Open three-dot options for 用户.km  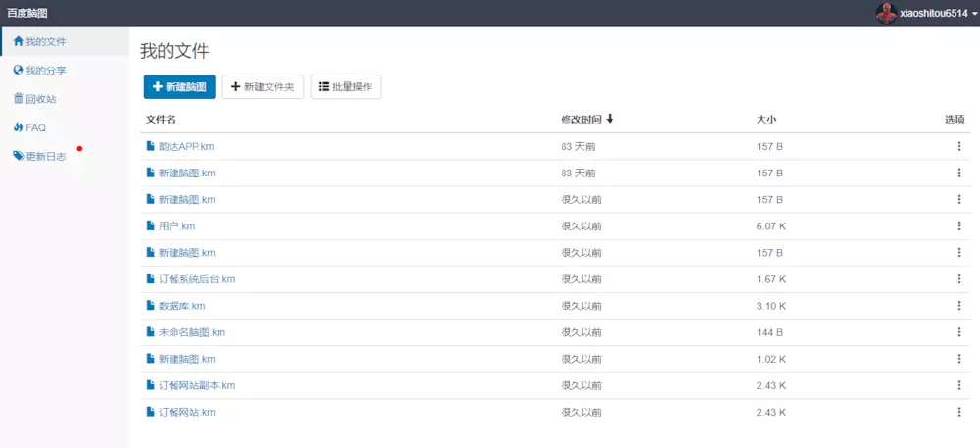959,226
